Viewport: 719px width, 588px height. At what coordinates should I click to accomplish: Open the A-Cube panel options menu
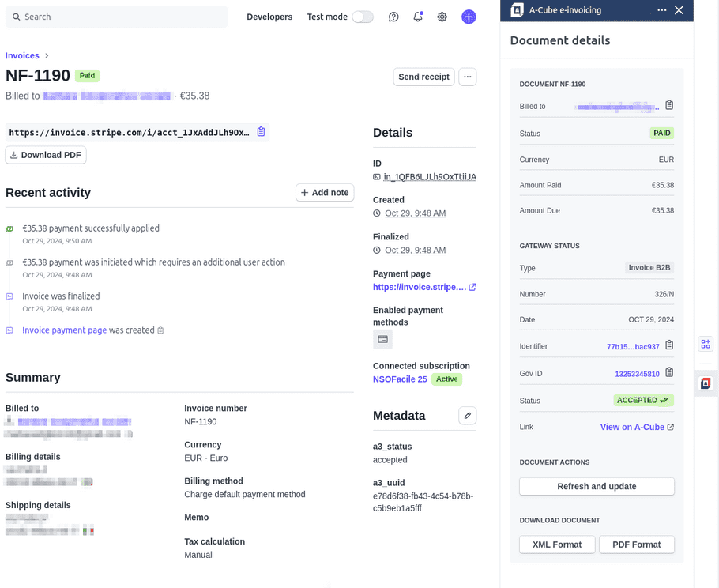coord(662,10)
